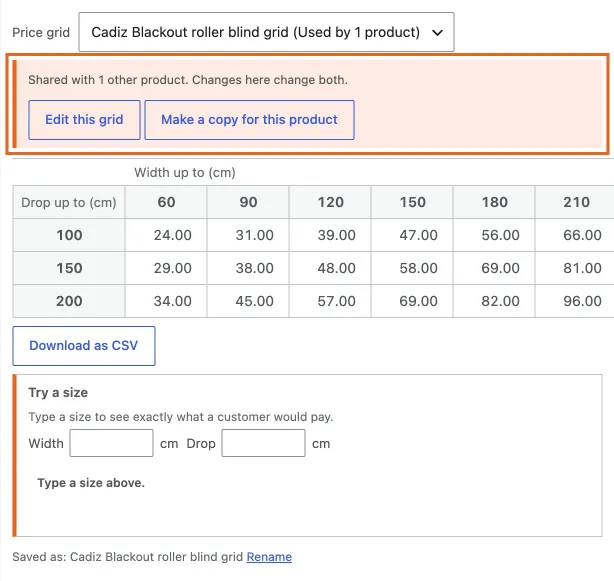This screenshot has width=614, height=581.
Task: Click the Width up to (cm) label
Action: pos(185,172)
